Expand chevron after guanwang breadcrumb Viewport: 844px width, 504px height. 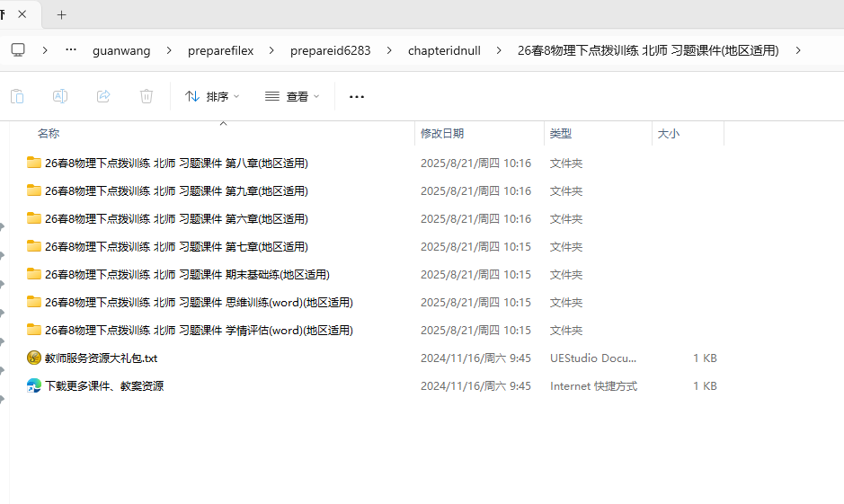[x=170, y=50]
